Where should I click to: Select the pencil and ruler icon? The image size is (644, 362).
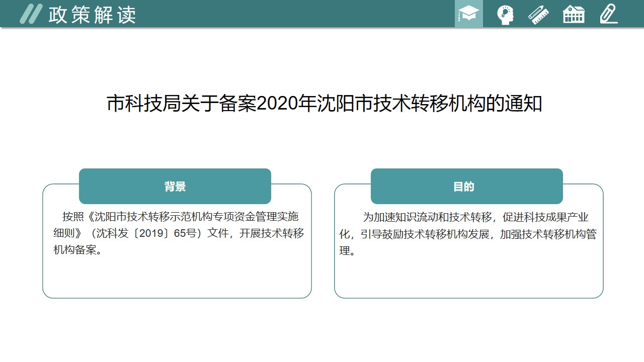(x=538, y=15)
